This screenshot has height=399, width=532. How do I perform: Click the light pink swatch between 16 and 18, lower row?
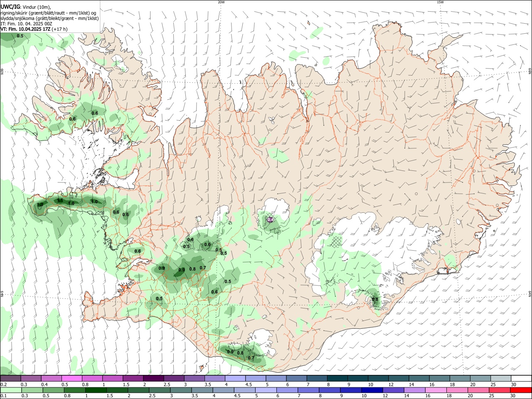(436, 390)
